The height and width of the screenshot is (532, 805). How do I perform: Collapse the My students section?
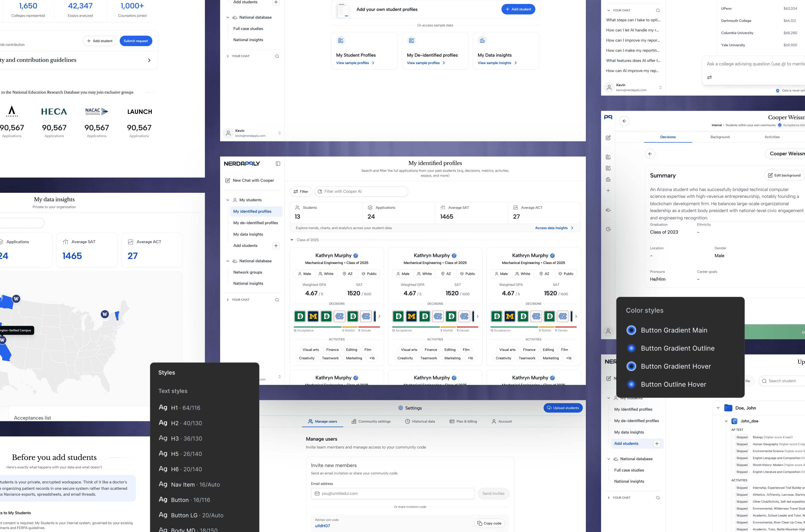click(228, 200)
